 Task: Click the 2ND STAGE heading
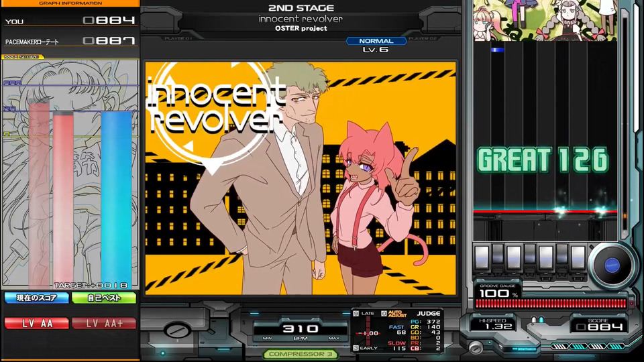[x=301, y=8]
